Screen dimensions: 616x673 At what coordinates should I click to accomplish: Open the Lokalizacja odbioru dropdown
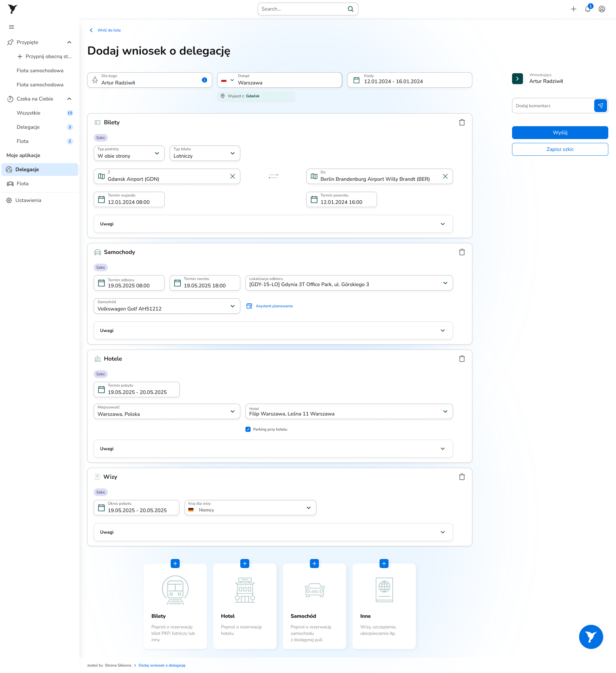tap(349, 283)
